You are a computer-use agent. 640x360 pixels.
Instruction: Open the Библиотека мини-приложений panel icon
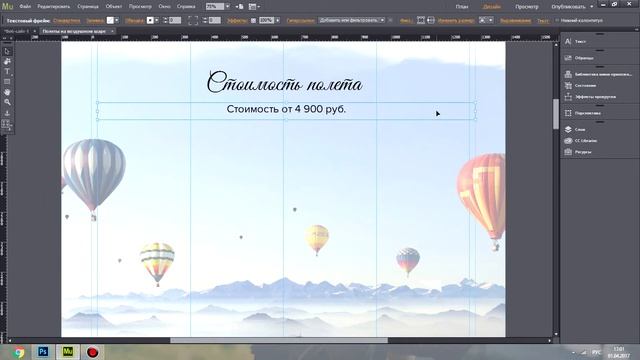568,74
